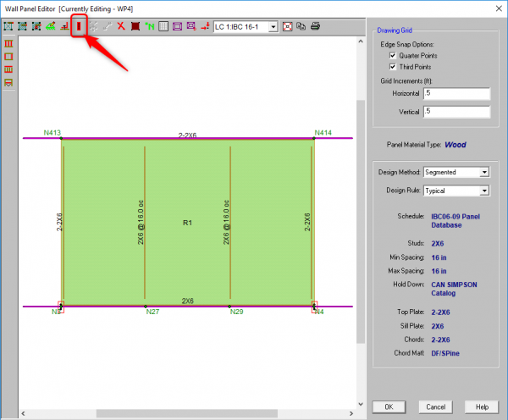Click the horizontal scrollbar right arrow
This screenshot has height=420, width=508.
pyautogui.click(x=351, y=413)
